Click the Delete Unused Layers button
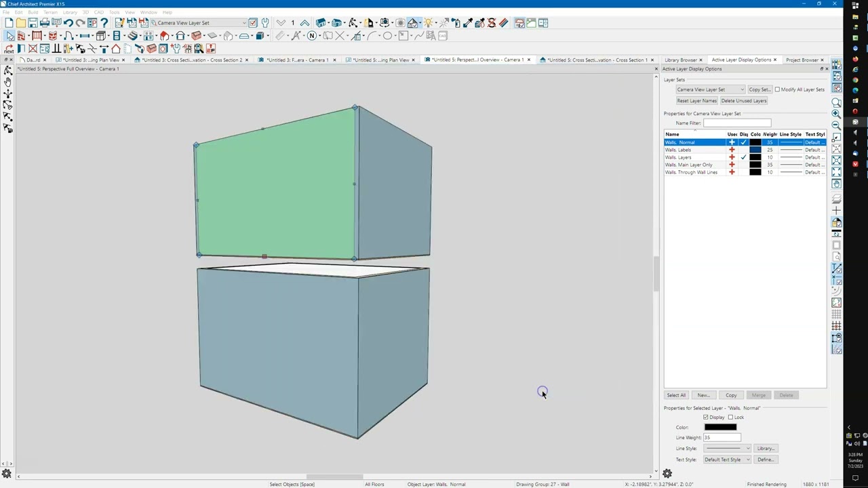 coord(743,101)
